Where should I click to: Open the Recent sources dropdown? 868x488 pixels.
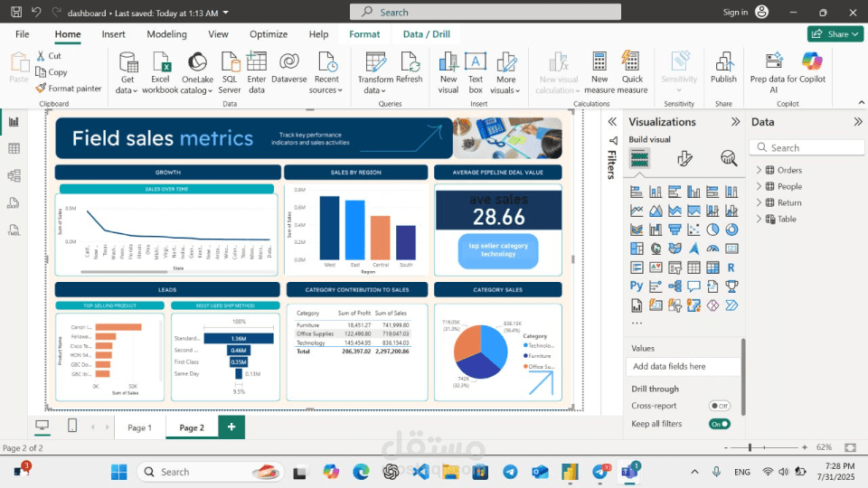(x=326, y=73)
